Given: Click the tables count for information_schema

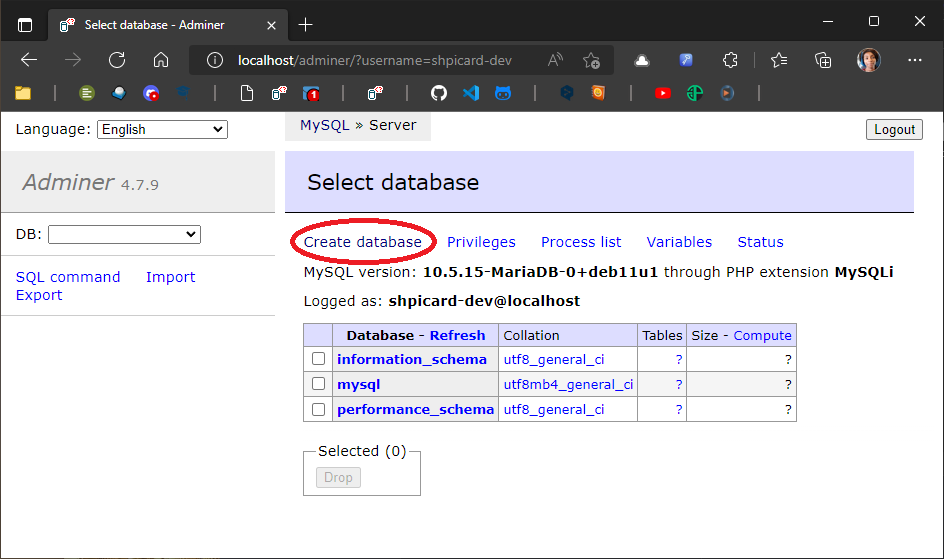Looking at the screenshot, I should 678,359.
